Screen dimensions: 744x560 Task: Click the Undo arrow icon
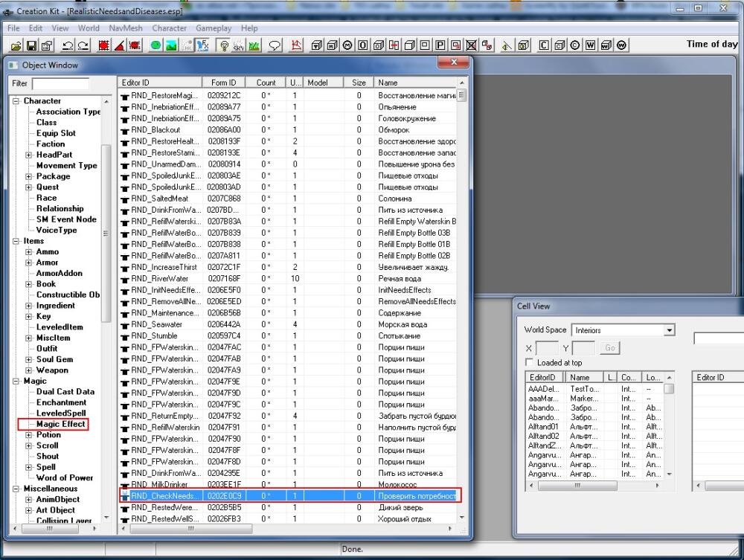point(68,45)
